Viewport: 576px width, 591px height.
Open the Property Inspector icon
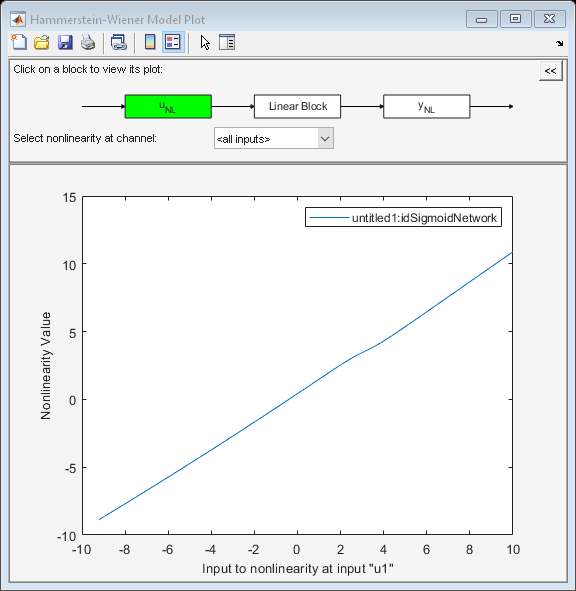(x=227, y=42)
